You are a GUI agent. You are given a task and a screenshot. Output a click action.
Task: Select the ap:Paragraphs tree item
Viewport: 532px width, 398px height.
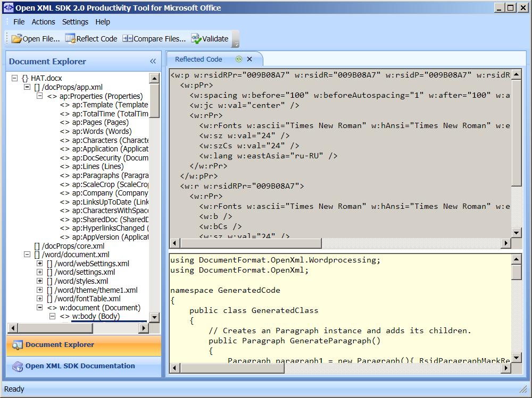[104, 175]
